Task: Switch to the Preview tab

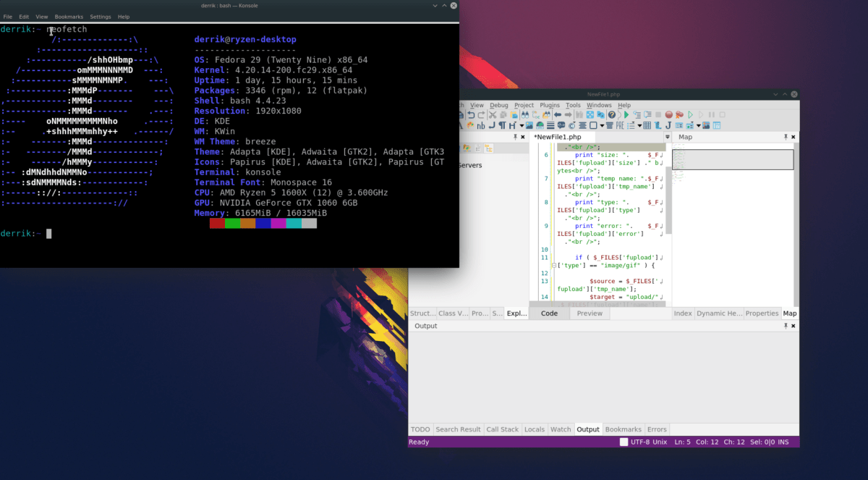Action: click(590, 313)
